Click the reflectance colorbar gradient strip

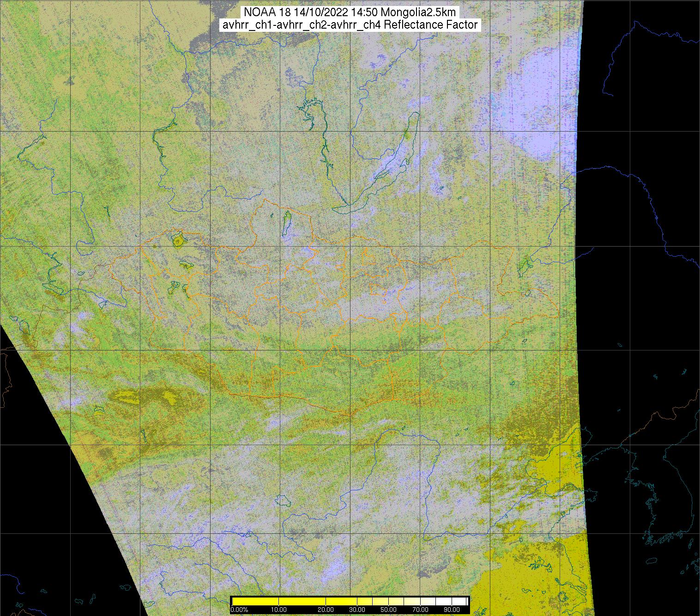coord(350,601)
